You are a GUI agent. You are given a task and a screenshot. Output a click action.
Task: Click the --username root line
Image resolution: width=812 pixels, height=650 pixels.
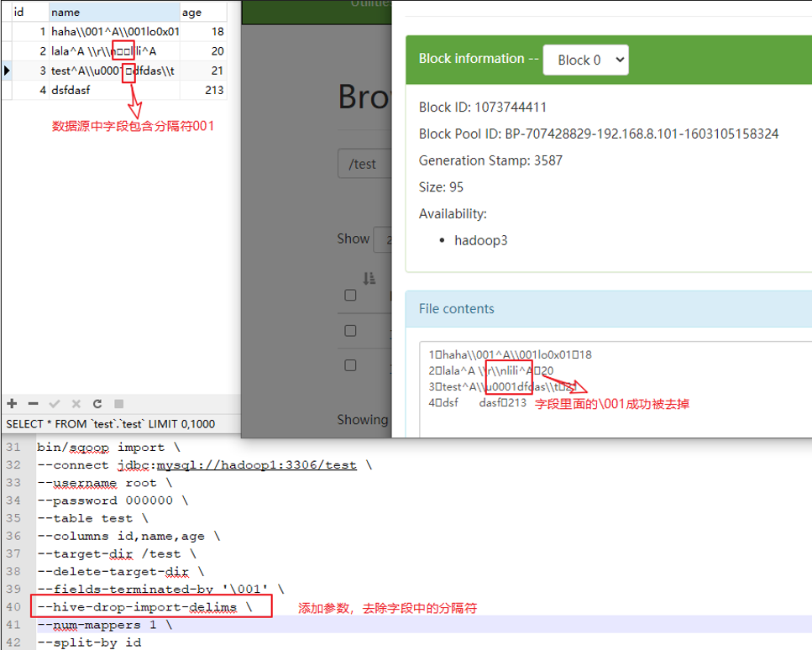point(104,483)
